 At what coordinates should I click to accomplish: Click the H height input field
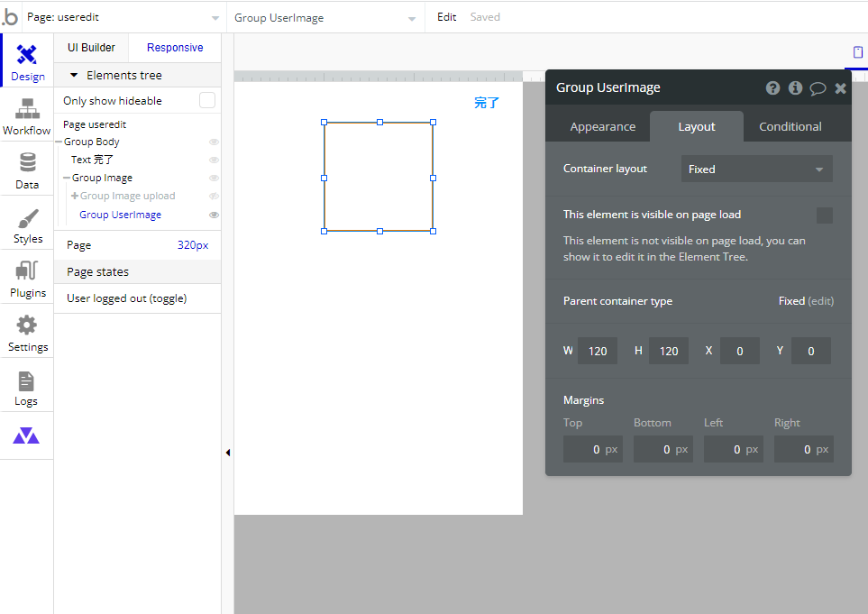(x=669, y=351)
